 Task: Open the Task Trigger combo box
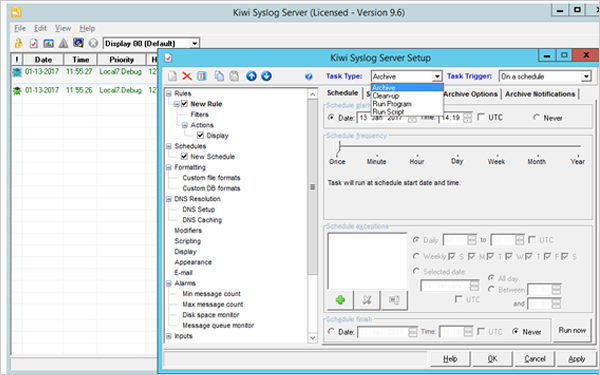click(x=545, y=77)
